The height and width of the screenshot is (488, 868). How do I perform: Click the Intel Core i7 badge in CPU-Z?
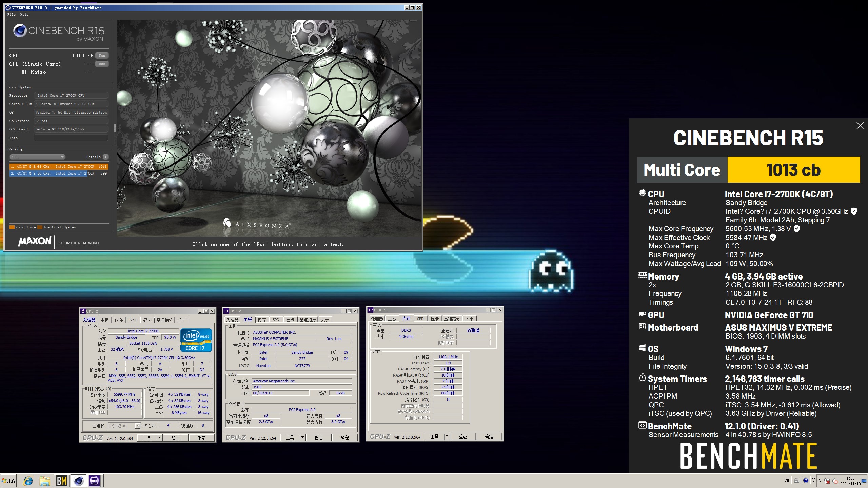[x=196, y=340]
